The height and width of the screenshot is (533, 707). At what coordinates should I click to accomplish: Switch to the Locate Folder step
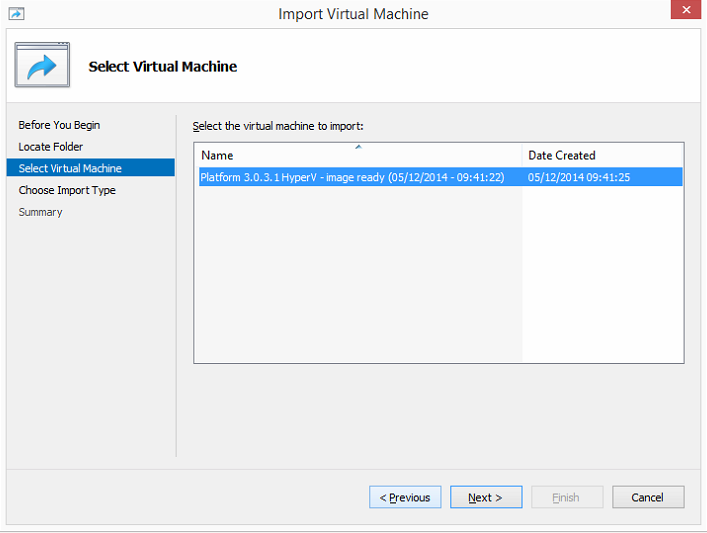click(51, 147)
